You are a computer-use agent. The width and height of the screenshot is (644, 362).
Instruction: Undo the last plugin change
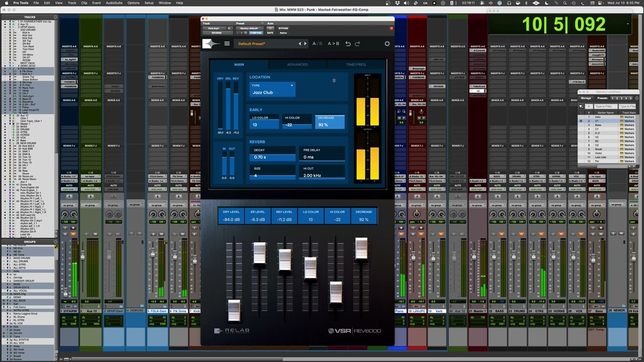pos(348,44)
